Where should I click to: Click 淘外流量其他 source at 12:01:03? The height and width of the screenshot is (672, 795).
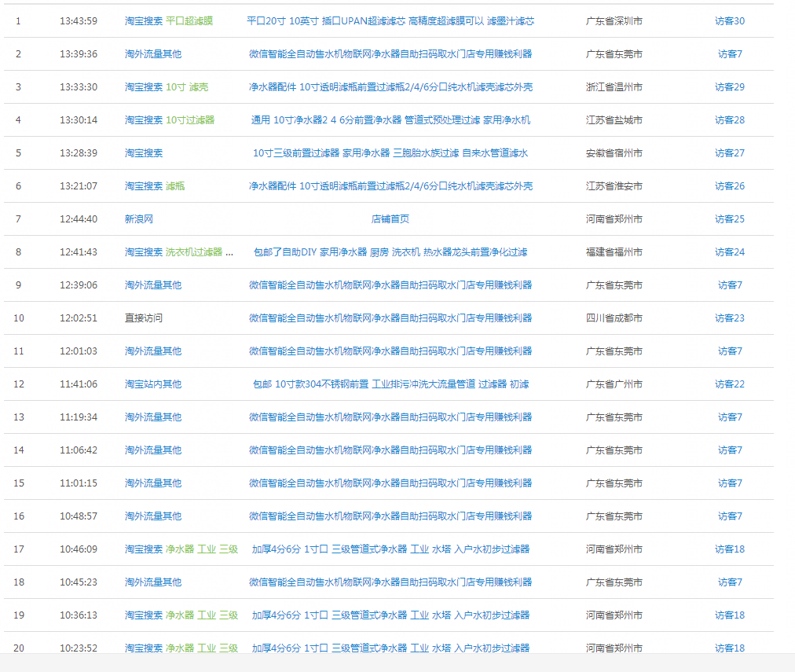[153, 351]
